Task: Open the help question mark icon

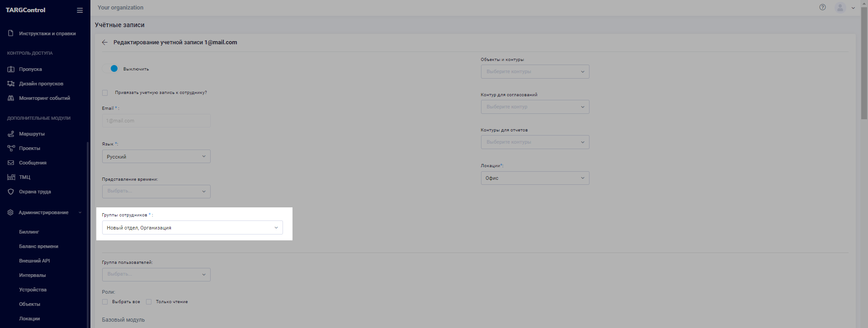Action: coord(822,7)
